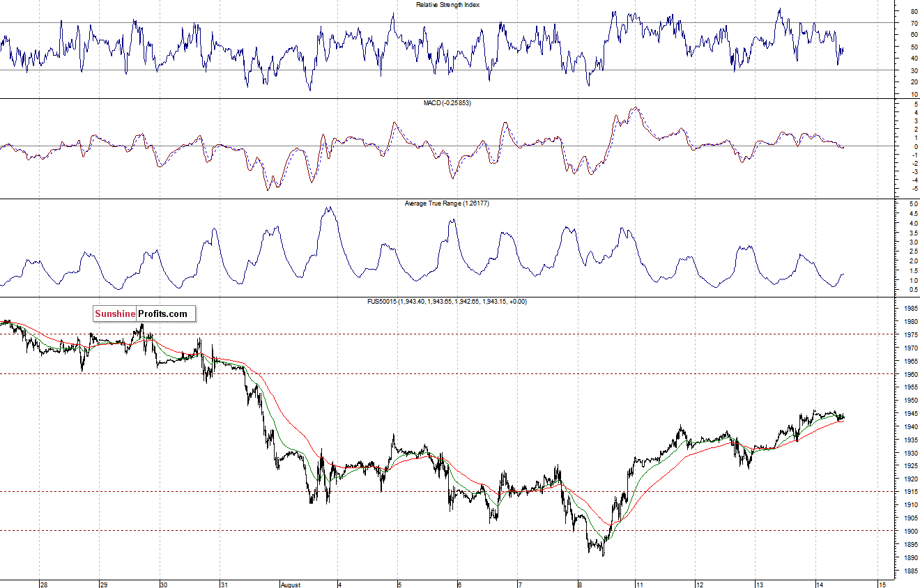Click the -2 label on MACD axis

(914, 164)
